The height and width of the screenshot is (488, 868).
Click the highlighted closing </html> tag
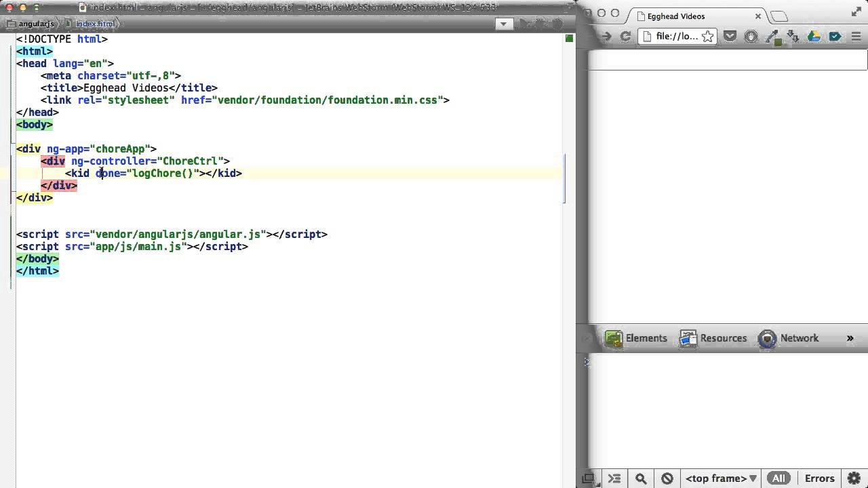pyautogui.click(x=37, y=271)
